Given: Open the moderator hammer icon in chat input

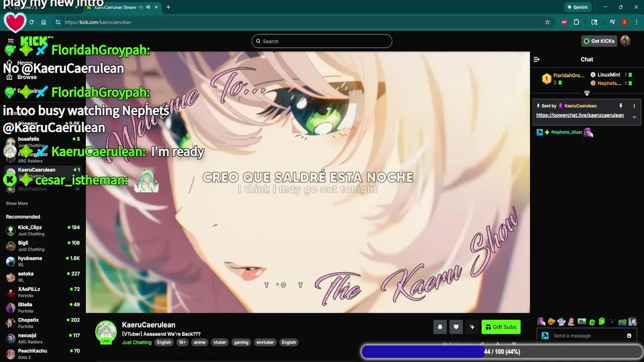Looking at the screenshot, I should coord(544,336).
